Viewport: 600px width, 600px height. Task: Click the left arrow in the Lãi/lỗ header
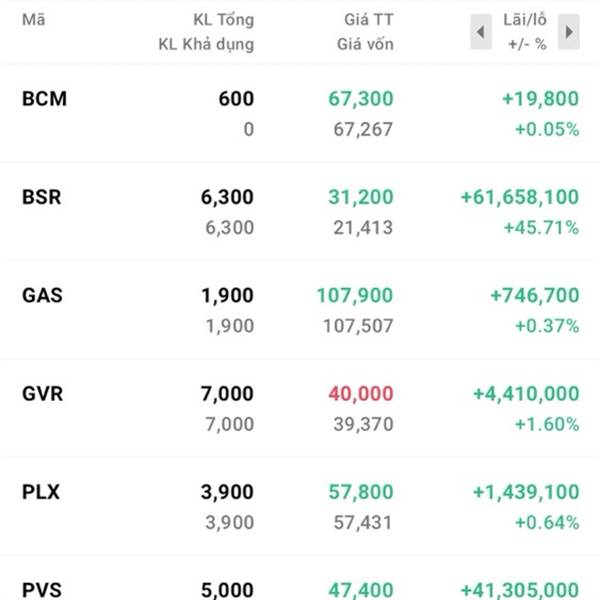click(x=481, y=33)
